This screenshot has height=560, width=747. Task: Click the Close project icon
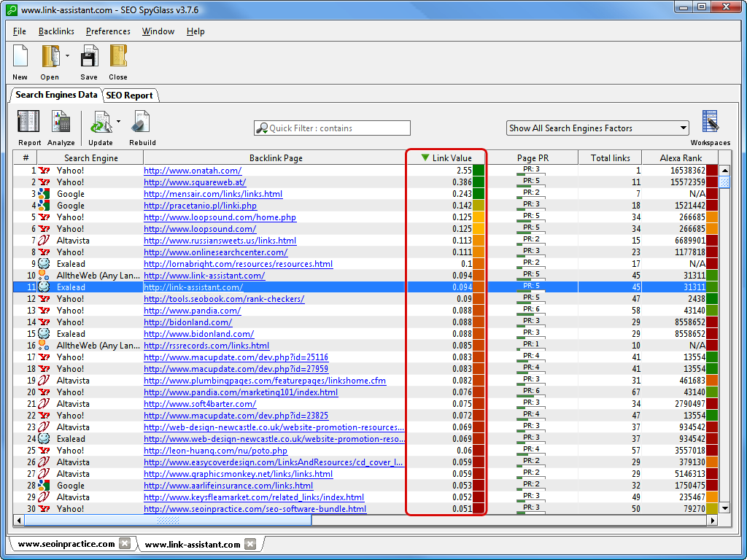pyautogui.click(x=118, y=57)
